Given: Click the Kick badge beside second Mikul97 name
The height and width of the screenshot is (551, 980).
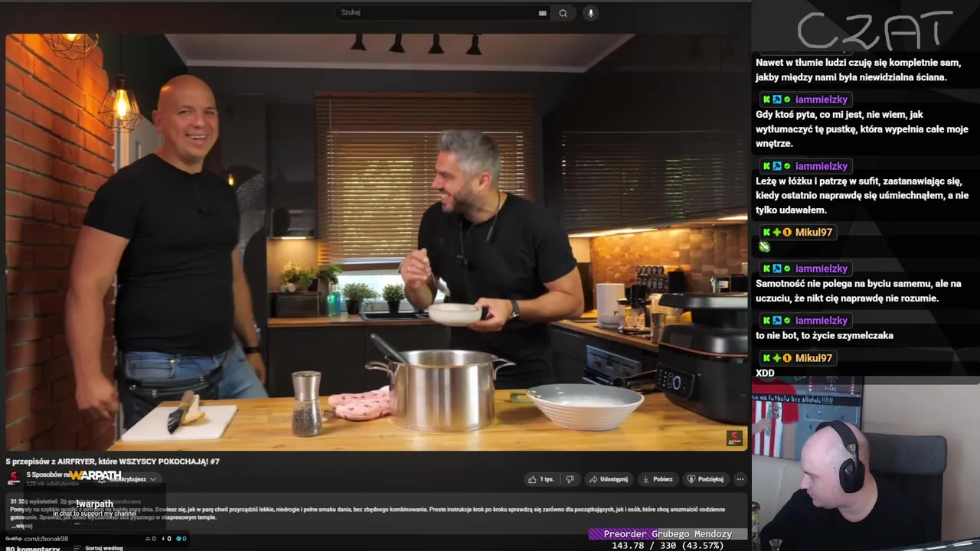Looking at the screenshot, I should coord(766,358).
